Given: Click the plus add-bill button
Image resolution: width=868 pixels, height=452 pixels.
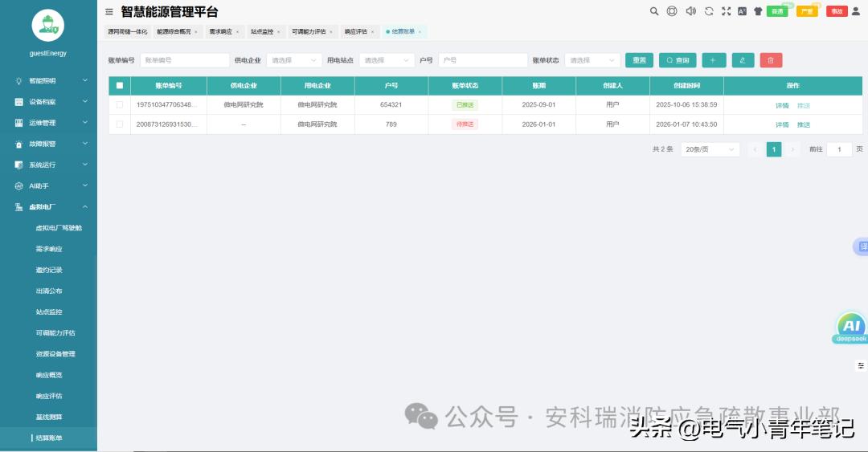Looking at the screenshot, I should pos(714,60).
